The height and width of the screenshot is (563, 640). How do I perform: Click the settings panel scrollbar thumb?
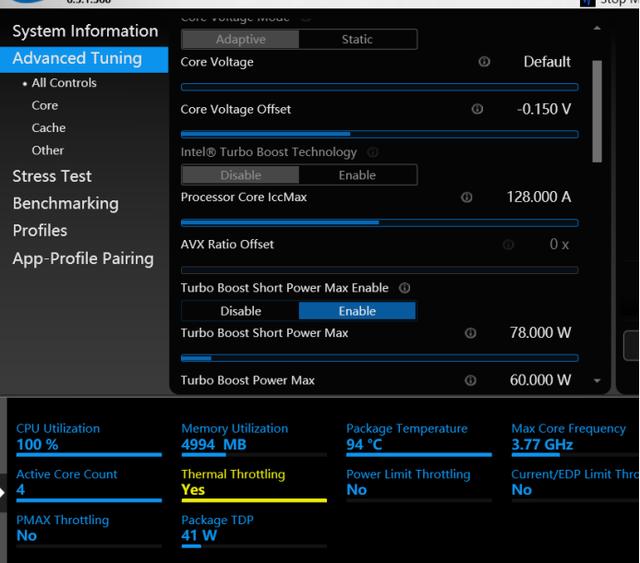tap(597, 111)
